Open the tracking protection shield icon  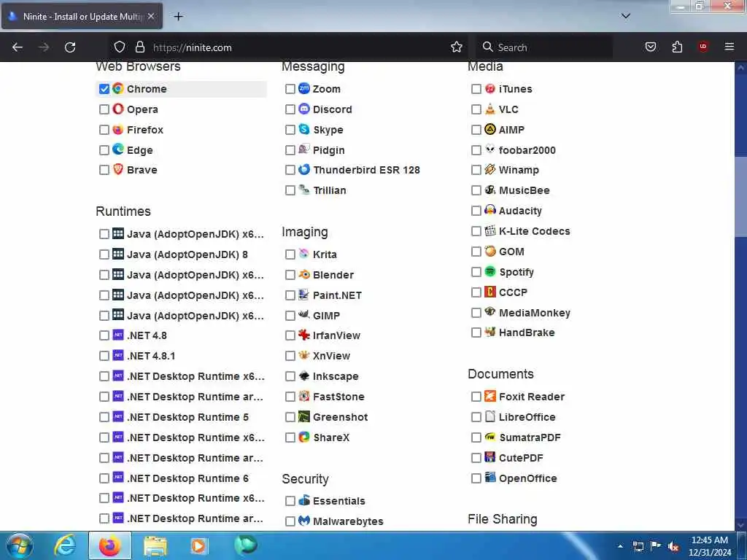pyautogui.click(x=120, y=47)
